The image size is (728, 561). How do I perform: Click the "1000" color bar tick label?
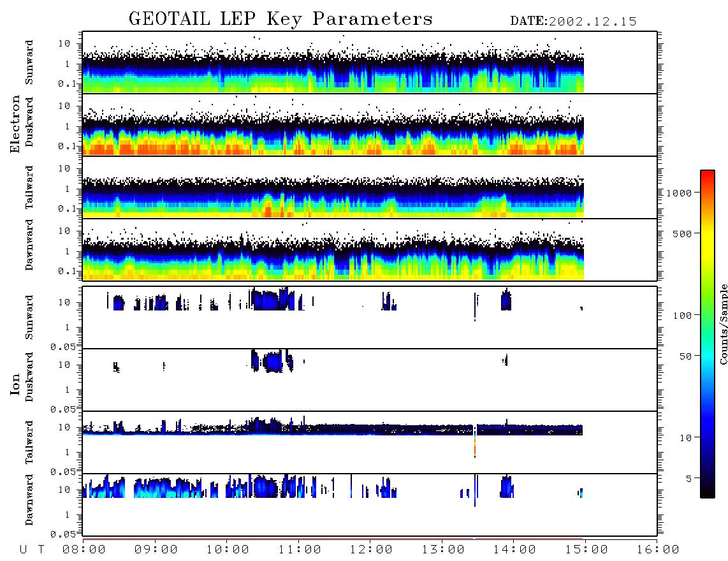point(679,193)
